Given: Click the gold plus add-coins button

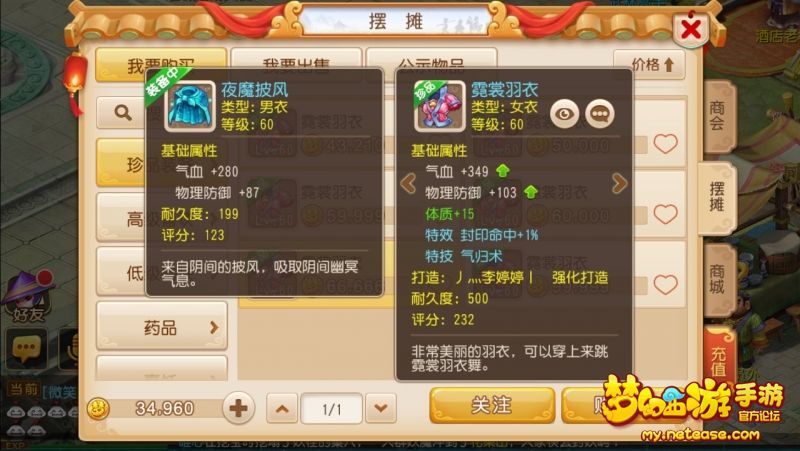Looking at the screenshot, I should coord(238,408).
